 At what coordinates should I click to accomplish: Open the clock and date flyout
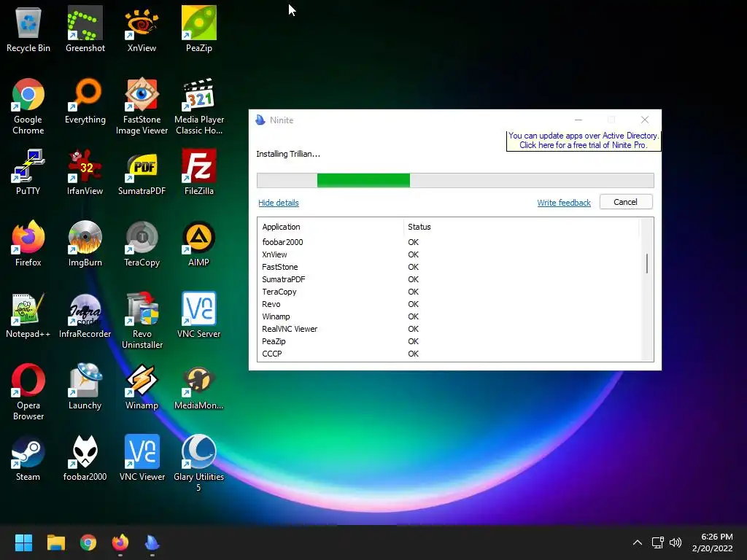tap(713, 542)
